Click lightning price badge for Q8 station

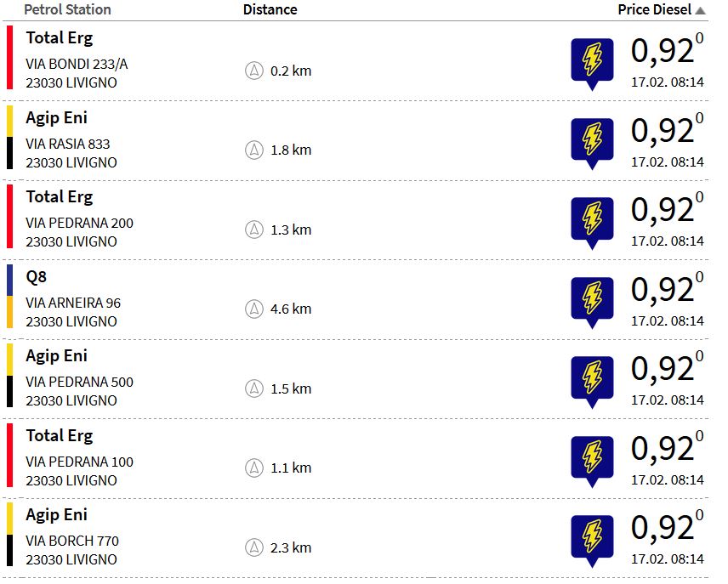point(591,299)
